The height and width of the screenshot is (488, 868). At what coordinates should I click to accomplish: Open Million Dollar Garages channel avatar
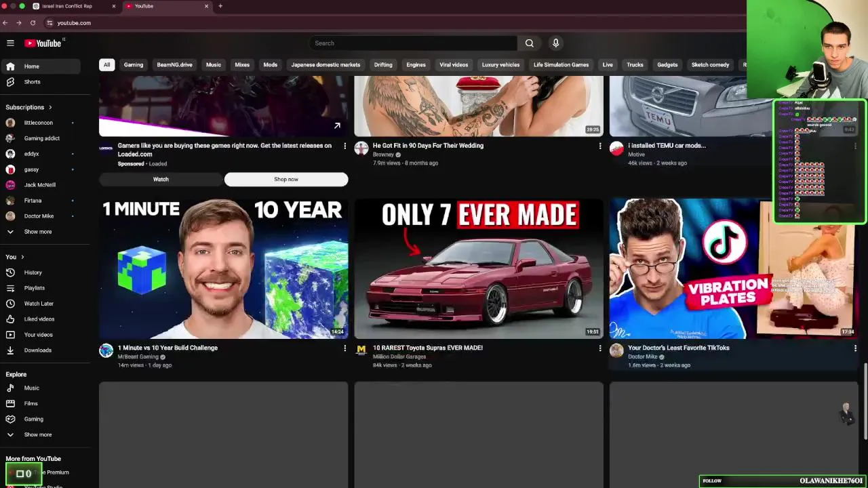(x=361, y=350)
